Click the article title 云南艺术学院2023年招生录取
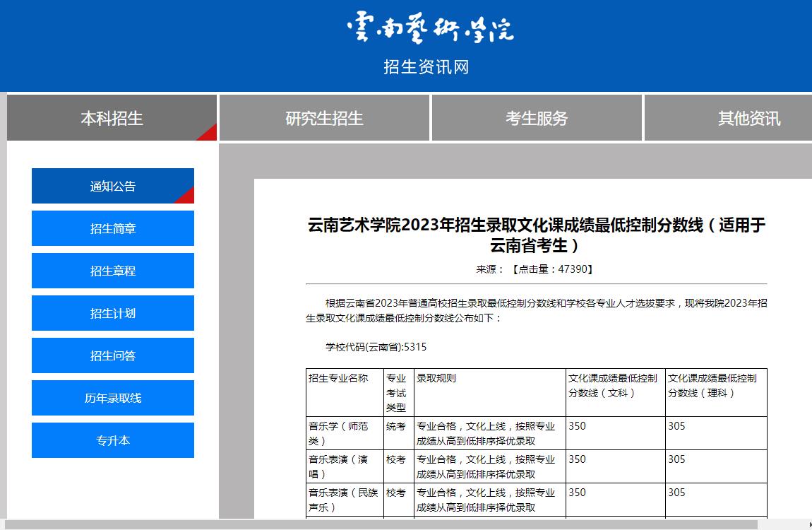 [x=537, y=235]
